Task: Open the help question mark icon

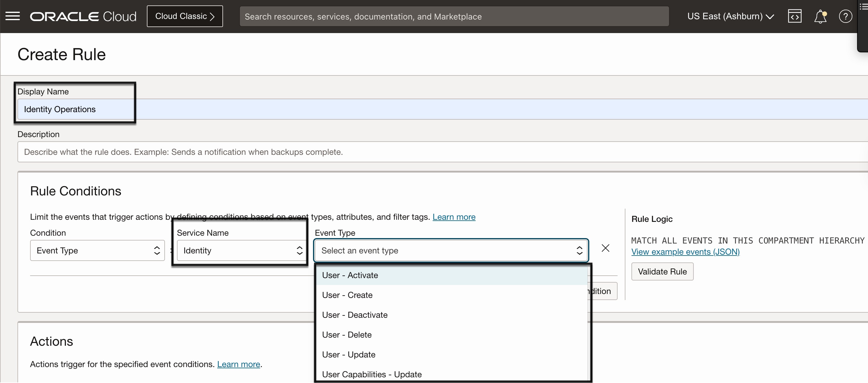Action: coord(845,16)
